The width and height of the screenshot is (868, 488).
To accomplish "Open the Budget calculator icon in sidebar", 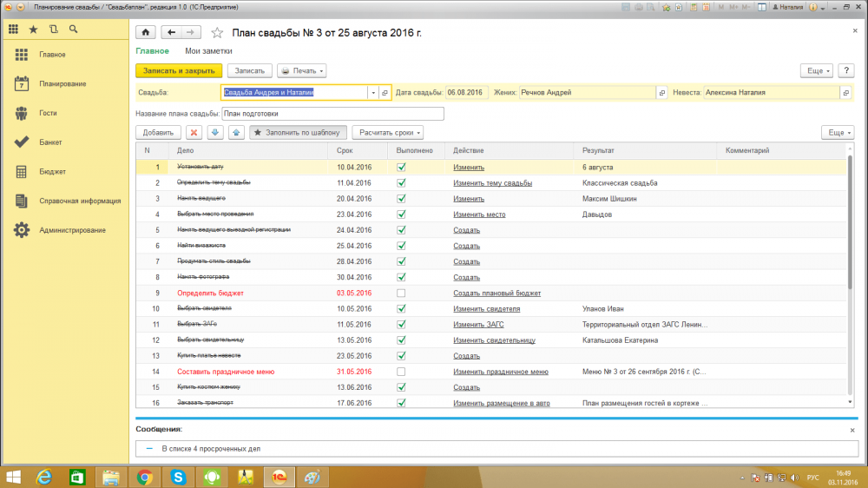I will coord(23,171).
